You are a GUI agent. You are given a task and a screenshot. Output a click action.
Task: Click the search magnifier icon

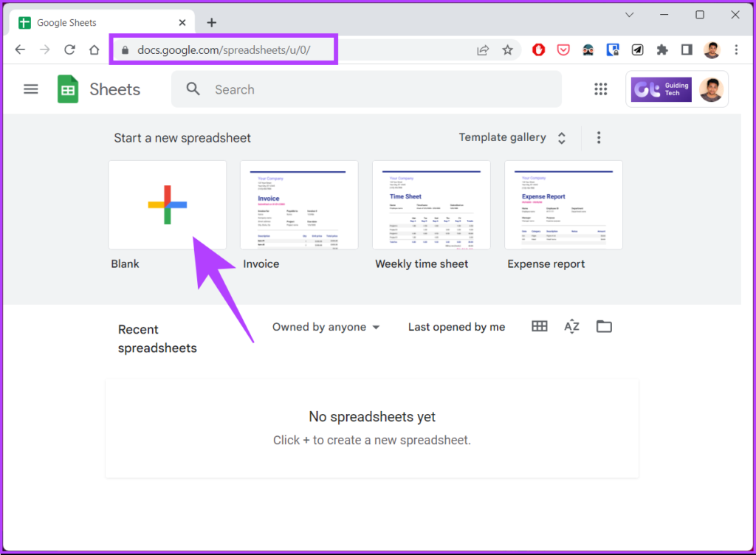[193, 89]
